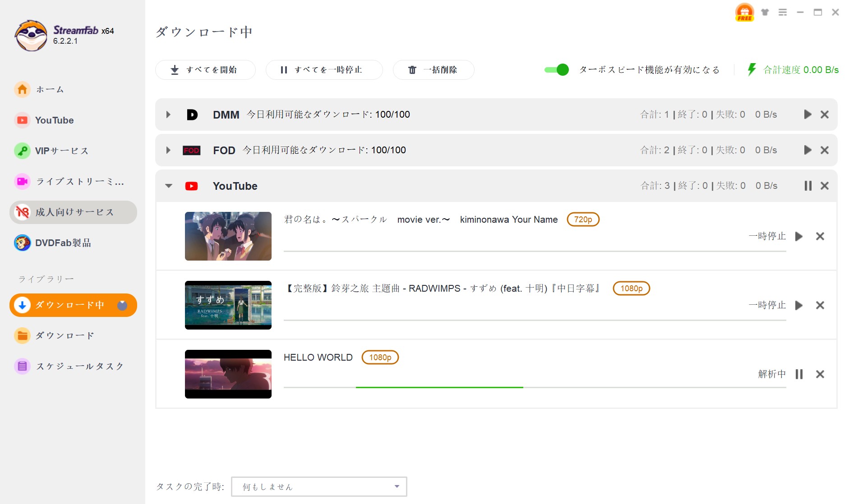Click すべてを開始 button
This screenshot has width=849, height=504.
205,70
